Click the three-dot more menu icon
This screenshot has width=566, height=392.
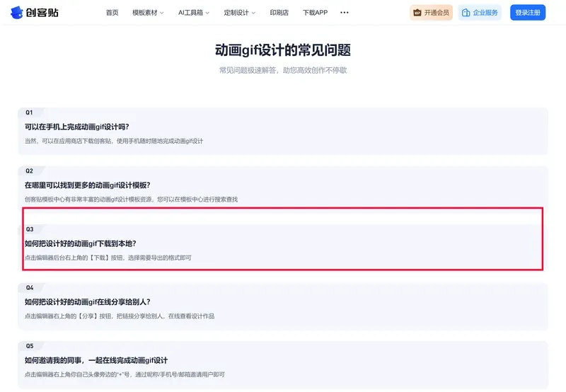(345, 13)
